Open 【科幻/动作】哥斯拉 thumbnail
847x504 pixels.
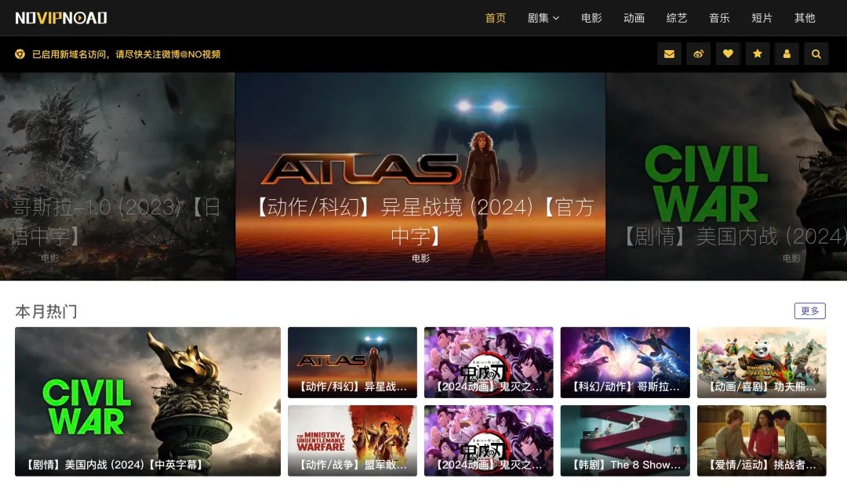coord(625,363)
